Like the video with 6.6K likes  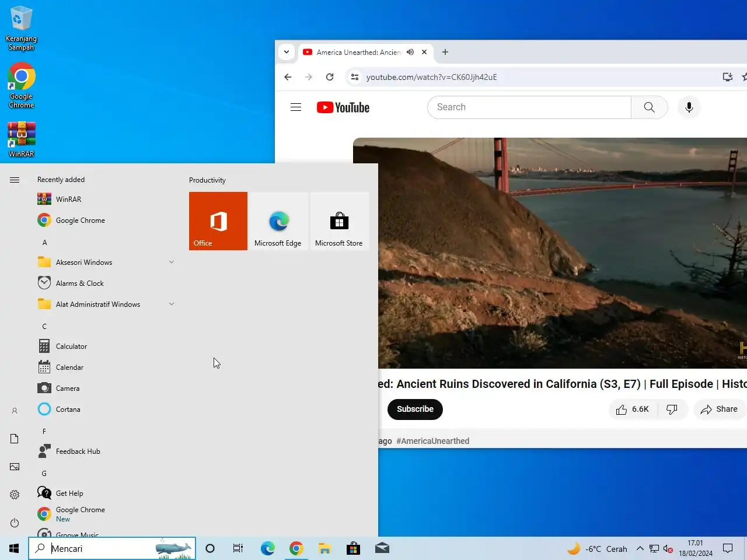coord(633,409)
